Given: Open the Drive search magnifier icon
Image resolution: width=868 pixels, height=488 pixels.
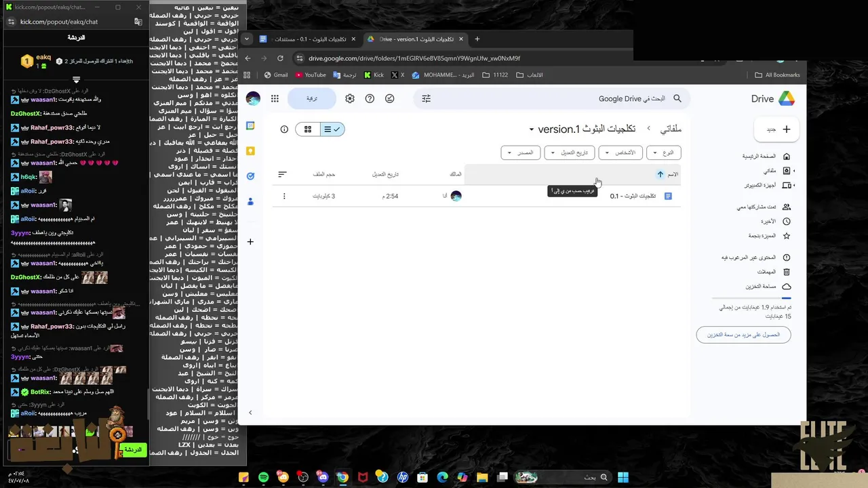Looking at the screenshot, I should click(x=677, y=98).
